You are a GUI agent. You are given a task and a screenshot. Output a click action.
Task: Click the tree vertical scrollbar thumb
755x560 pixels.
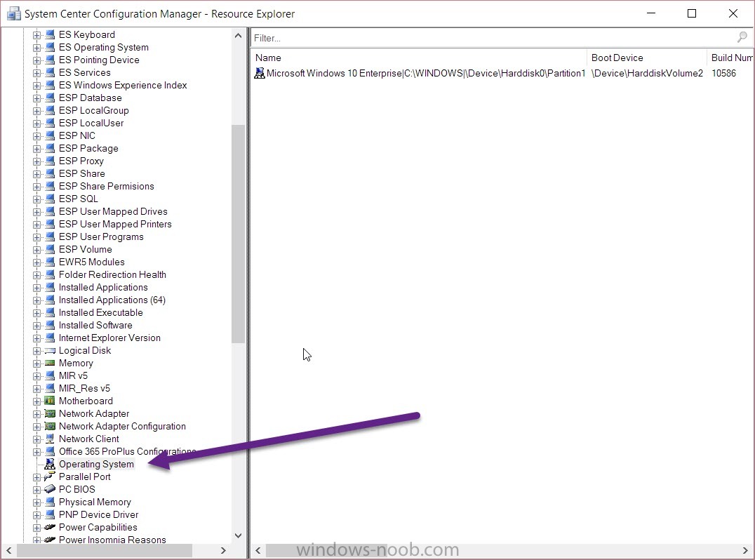point(238,234)
